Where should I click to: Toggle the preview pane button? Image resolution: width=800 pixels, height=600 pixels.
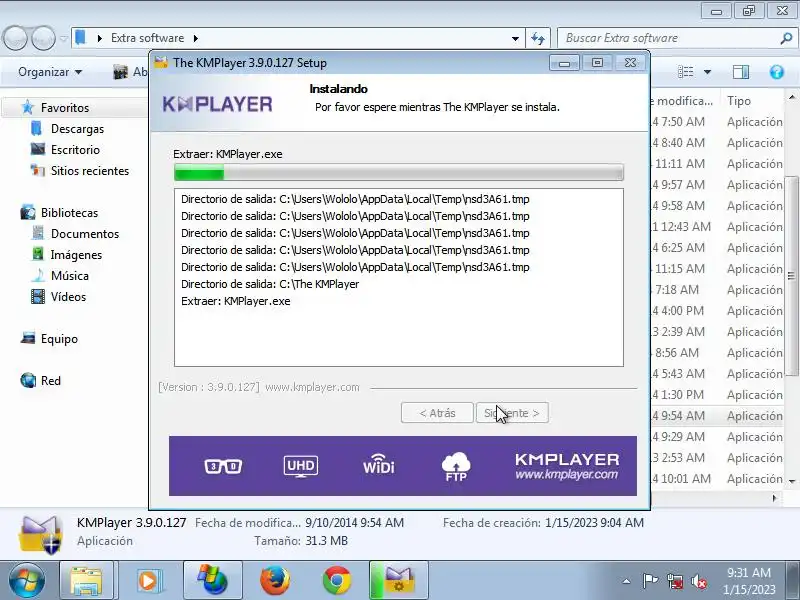(741, 72)
